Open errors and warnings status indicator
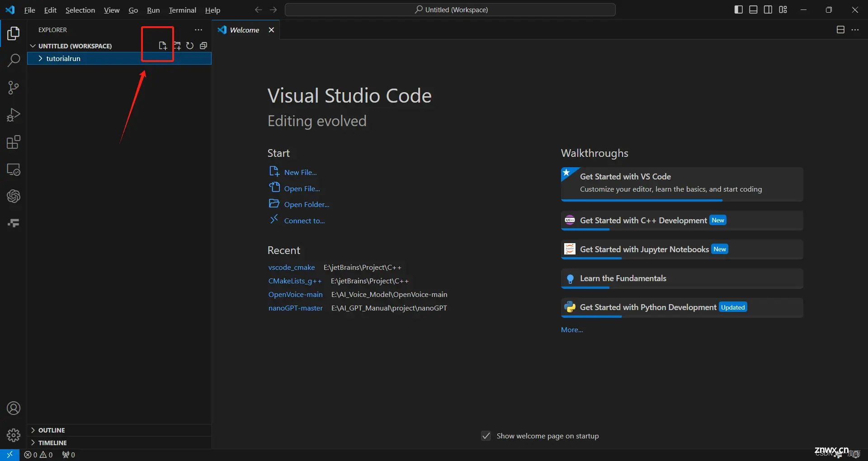 [38, 455]
